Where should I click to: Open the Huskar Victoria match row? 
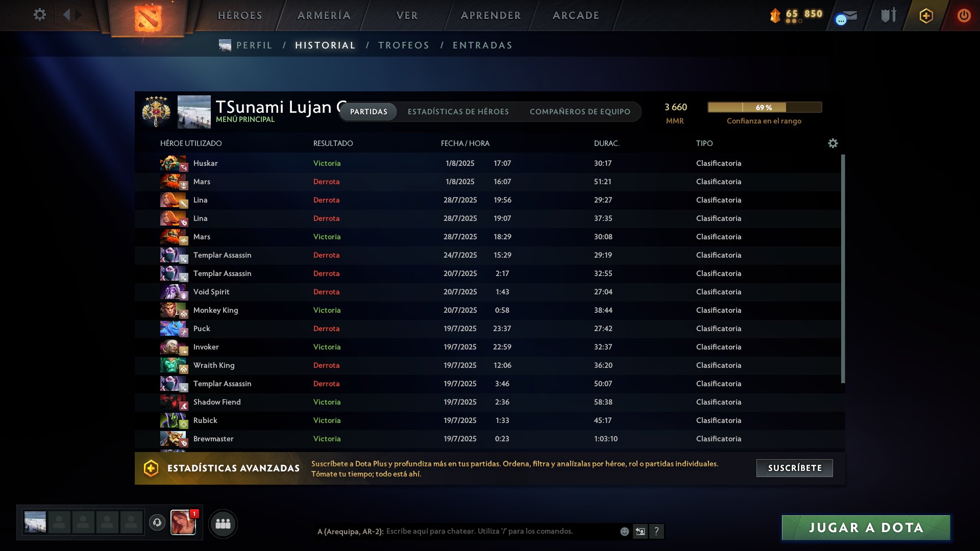[x=487, y=163]
